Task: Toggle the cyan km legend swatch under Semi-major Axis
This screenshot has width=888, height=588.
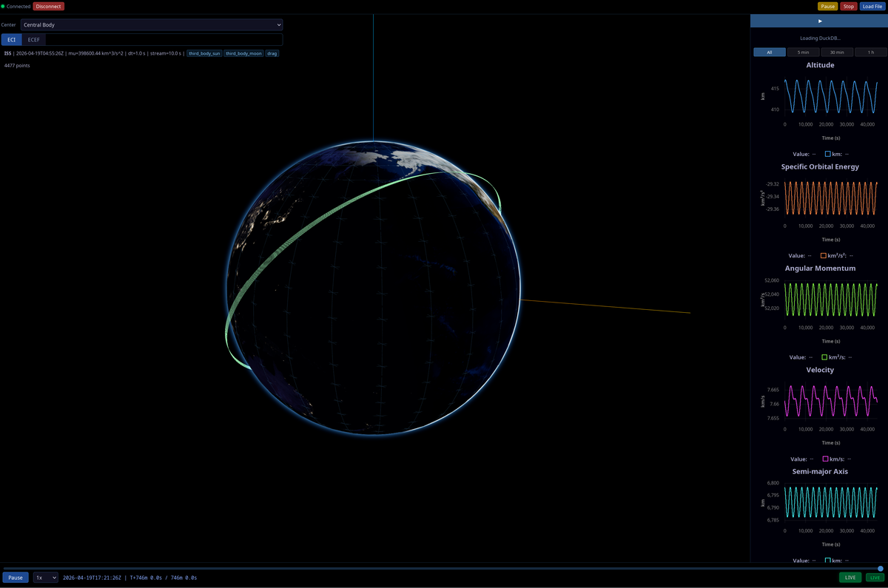Action: (827, 561)
